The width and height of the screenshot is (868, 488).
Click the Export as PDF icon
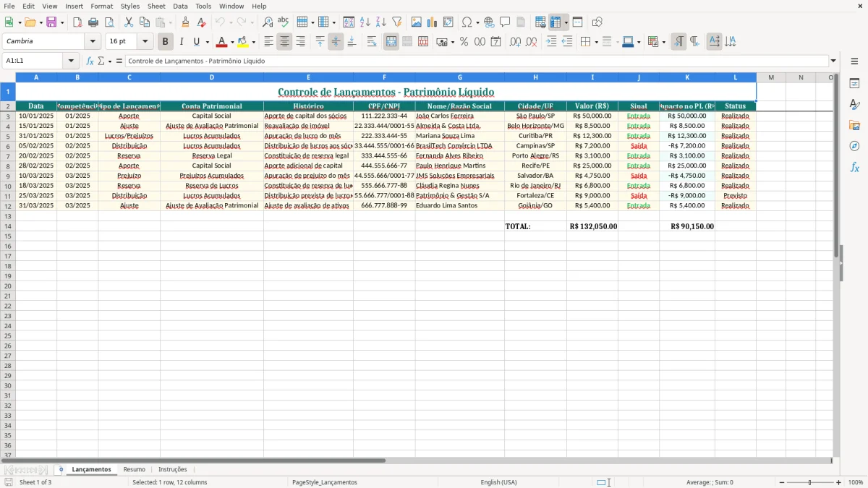tap(77, 22)
